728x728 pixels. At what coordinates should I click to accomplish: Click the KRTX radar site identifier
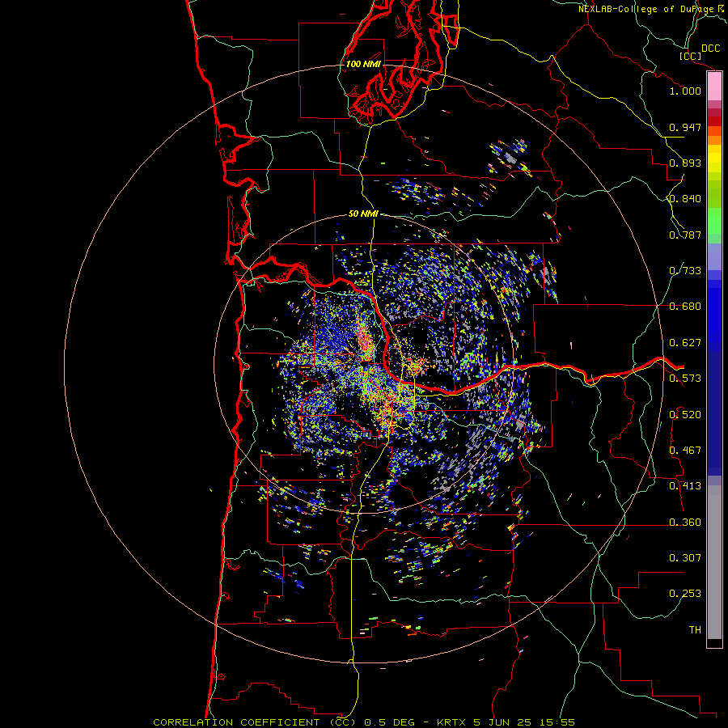(x=453, y=722)
